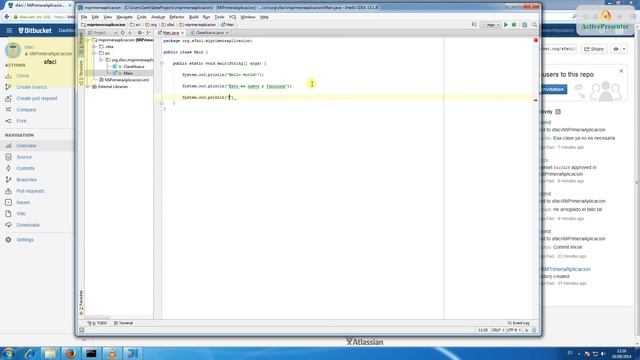Open the Window menu
640x360 pixels.
[x=248, y=17]
